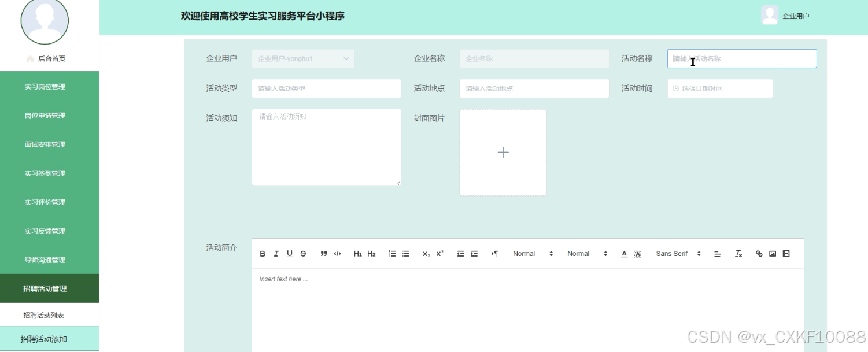This screenshot has height=352, width=868.
Task: Switch text direction to right-to-left
Action: coord(495,254)
